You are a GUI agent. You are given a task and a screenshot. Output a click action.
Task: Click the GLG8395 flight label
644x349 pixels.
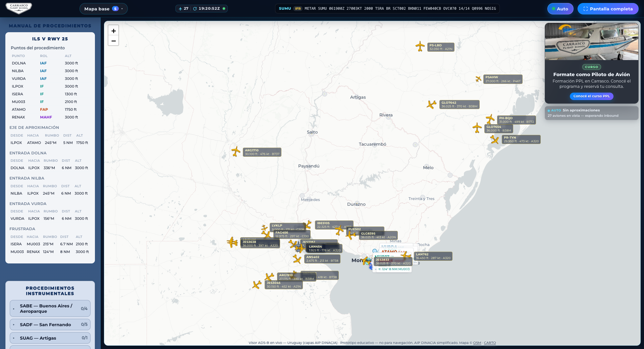pyautogui.click(x=378, y=235)
